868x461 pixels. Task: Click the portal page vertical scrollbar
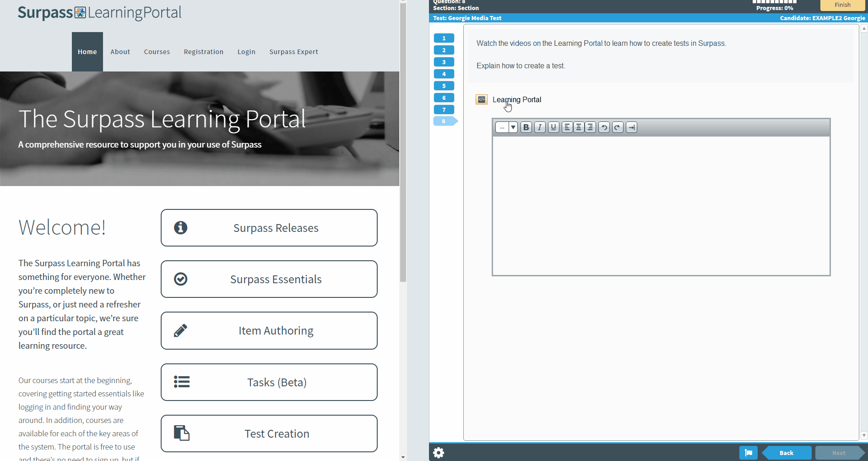click(x=403, y=142)
